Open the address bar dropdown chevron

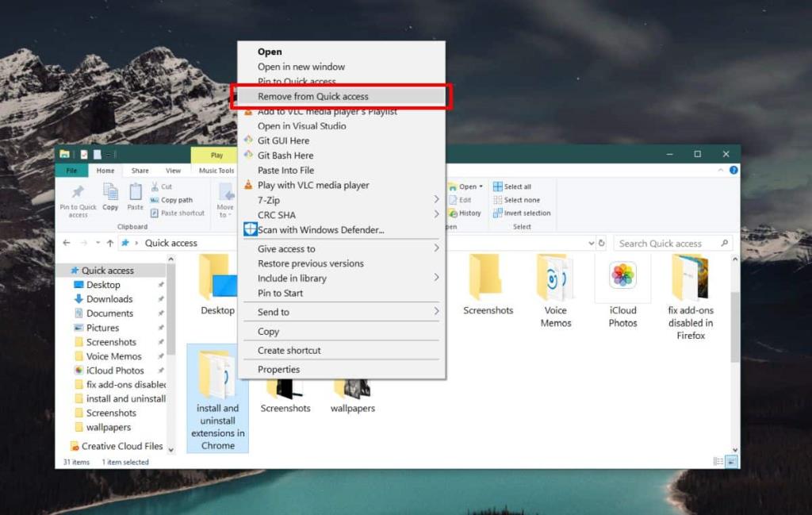591,243
